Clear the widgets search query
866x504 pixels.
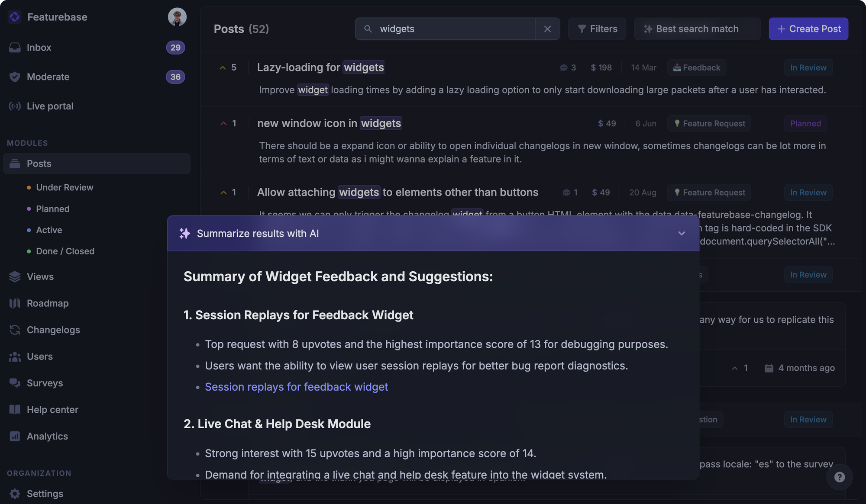[x=547, y=29]
